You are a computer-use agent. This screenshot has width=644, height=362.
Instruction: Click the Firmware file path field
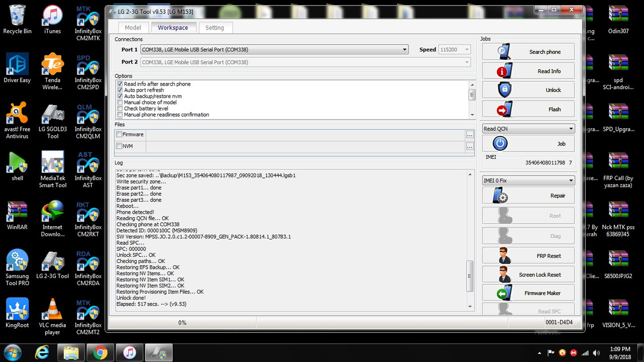(x=305, y=135)
